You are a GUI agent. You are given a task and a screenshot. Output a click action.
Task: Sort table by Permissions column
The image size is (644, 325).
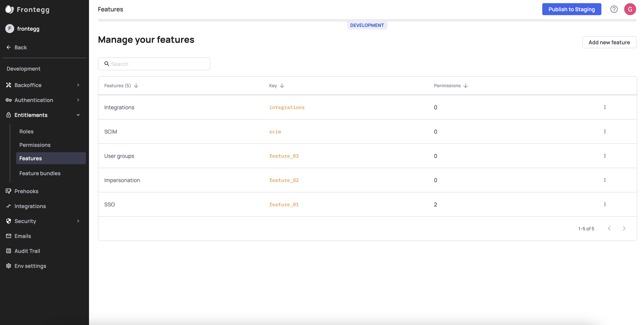[465, 86]
